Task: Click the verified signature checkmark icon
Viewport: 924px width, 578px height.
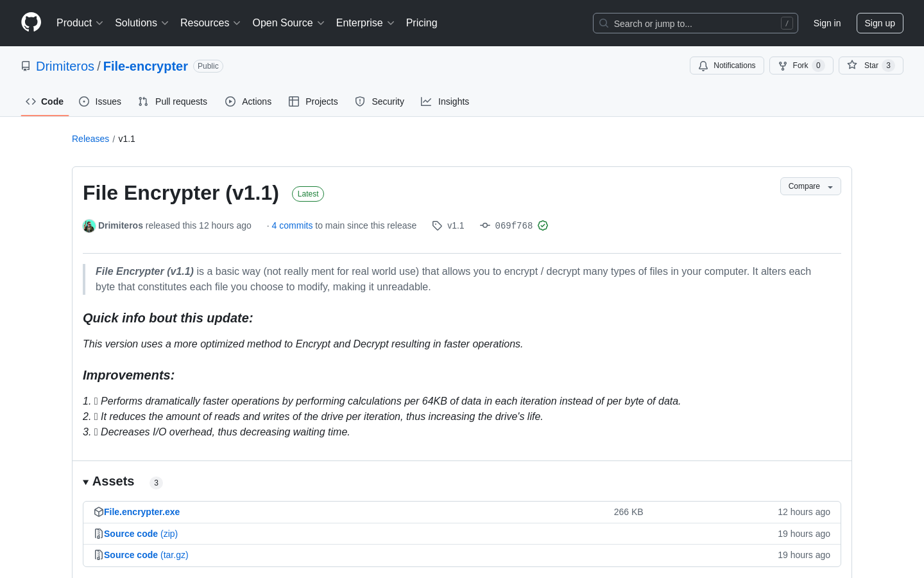Action: point(543,225)
